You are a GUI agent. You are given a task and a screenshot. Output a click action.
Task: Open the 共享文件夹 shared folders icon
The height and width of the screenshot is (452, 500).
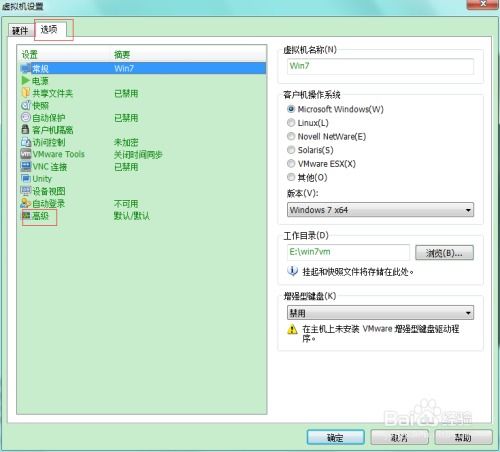[25, 93]
